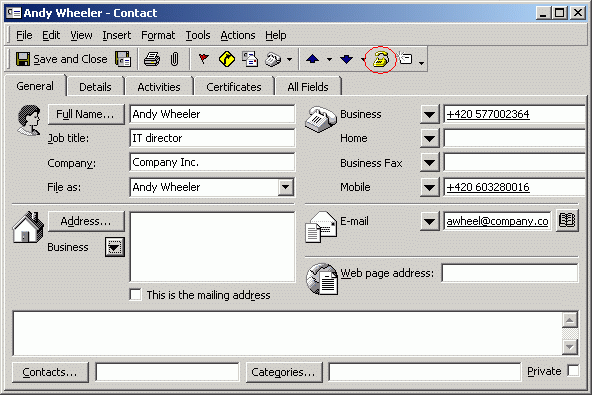Image resolution: width=592 pixels, height=395 pixels.
Task: Click the new contact card toolbar icon
Action: [405, 59]
